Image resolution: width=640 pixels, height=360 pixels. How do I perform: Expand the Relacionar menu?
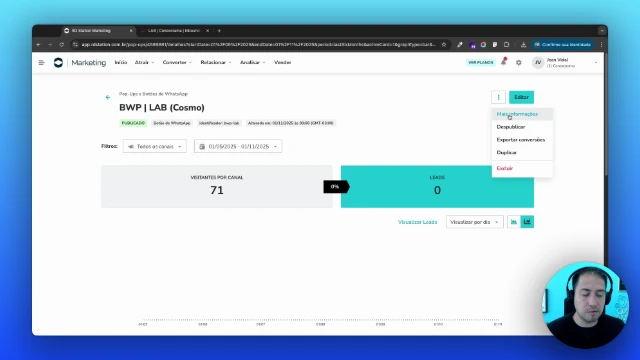[216, 62]
